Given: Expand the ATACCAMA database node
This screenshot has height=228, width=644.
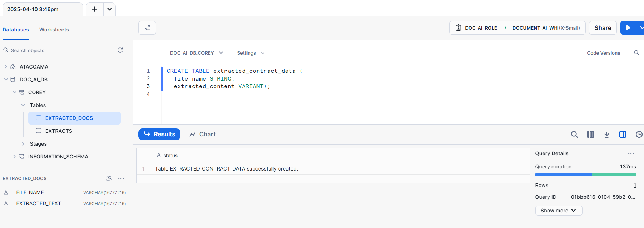Looking at the screenshot, I should tap(6, 67).
